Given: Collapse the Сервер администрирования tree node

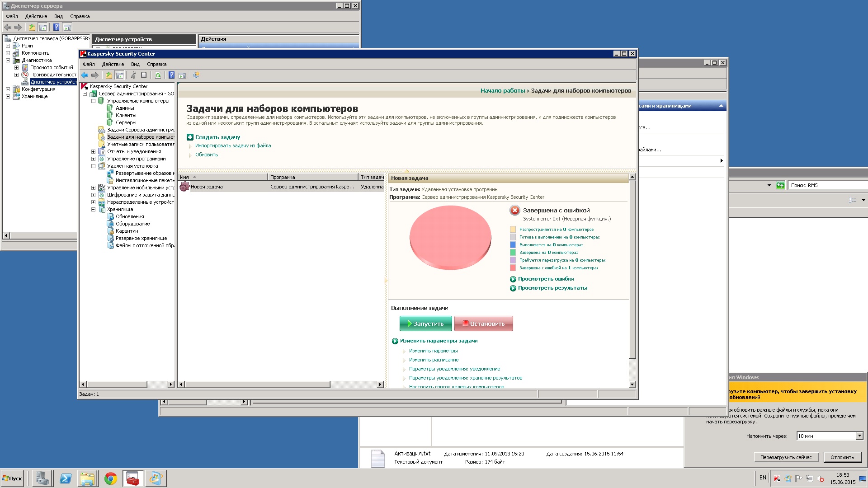Looking at the screenshot, I should click(x=85, y=94).
